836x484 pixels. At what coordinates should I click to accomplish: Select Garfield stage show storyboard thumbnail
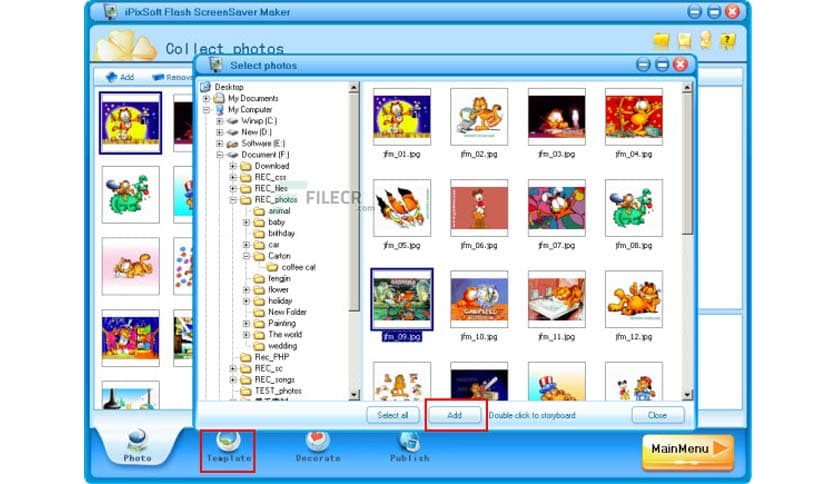[x=130, y=338]
